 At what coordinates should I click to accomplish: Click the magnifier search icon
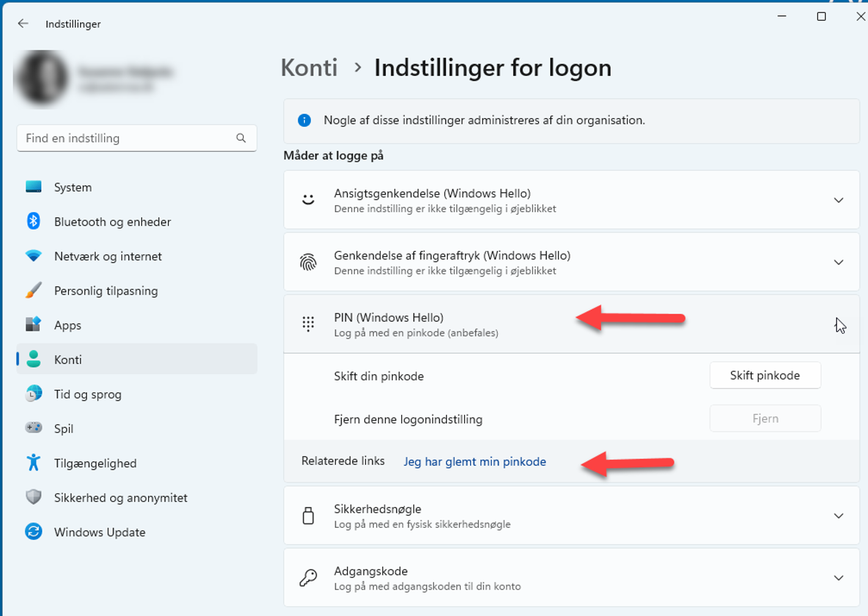tap(241, 138)
